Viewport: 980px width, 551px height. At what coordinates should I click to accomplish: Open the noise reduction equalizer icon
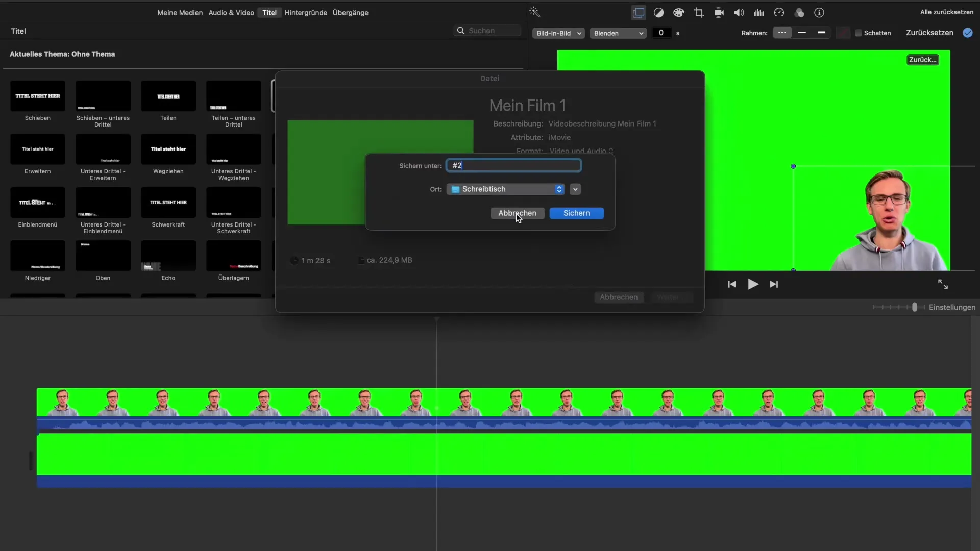(759, 13)
